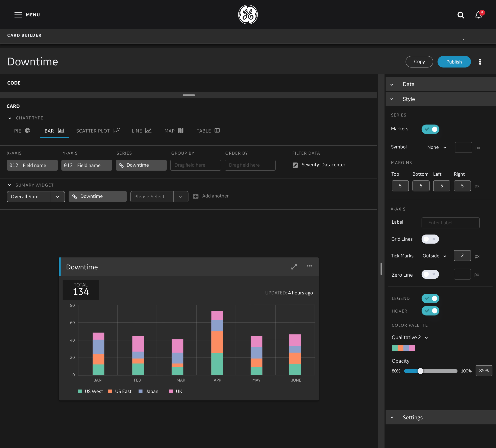Expand the Downtime card preview to fullscreen
The image size is (496, 448).
(294, 267)
